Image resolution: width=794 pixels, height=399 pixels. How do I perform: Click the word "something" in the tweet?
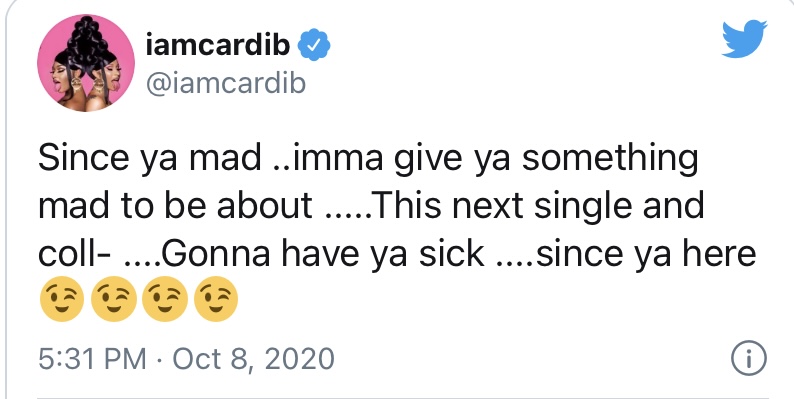pos(610,161)
